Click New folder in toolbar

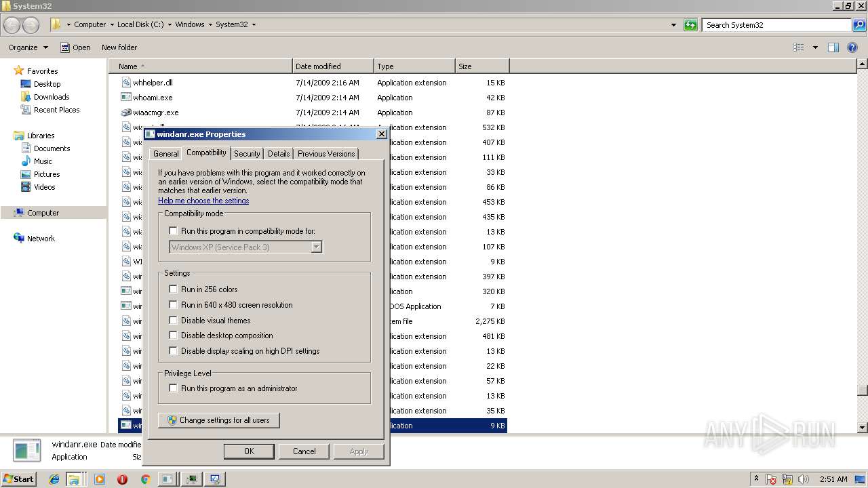coord(119,47)
